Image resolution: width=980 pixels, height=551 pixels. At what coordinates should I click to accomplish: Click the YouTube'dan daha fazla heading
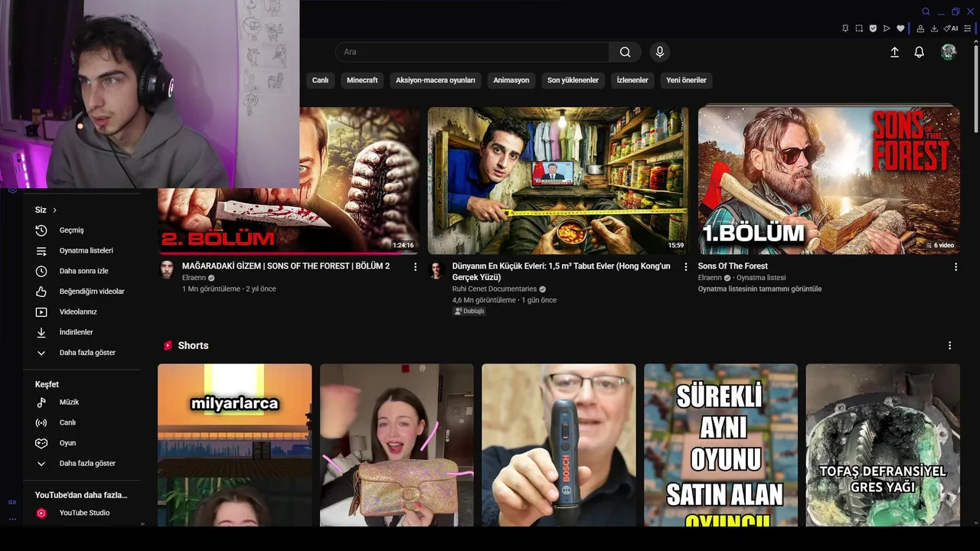[81, 495]
